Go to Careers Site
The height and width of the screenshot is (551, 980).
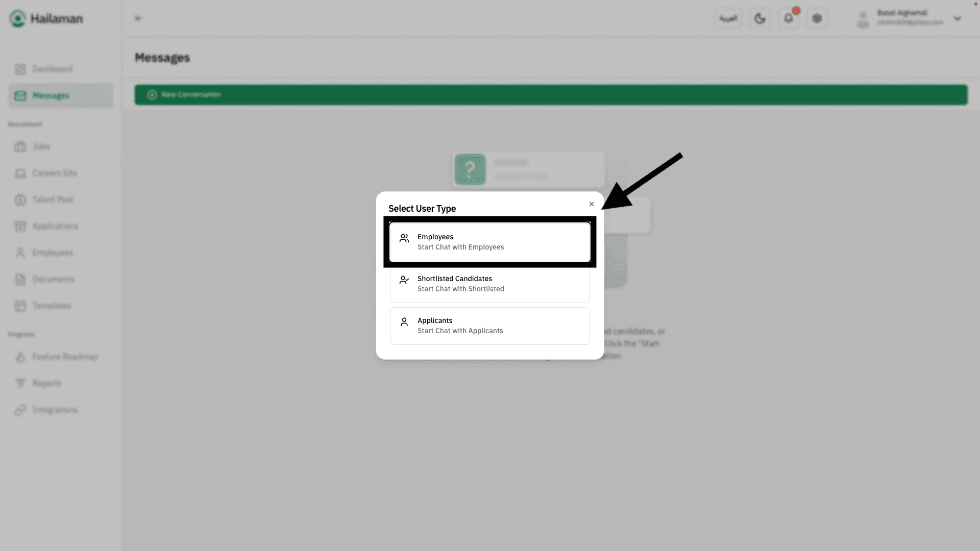[x=54, y=173]
